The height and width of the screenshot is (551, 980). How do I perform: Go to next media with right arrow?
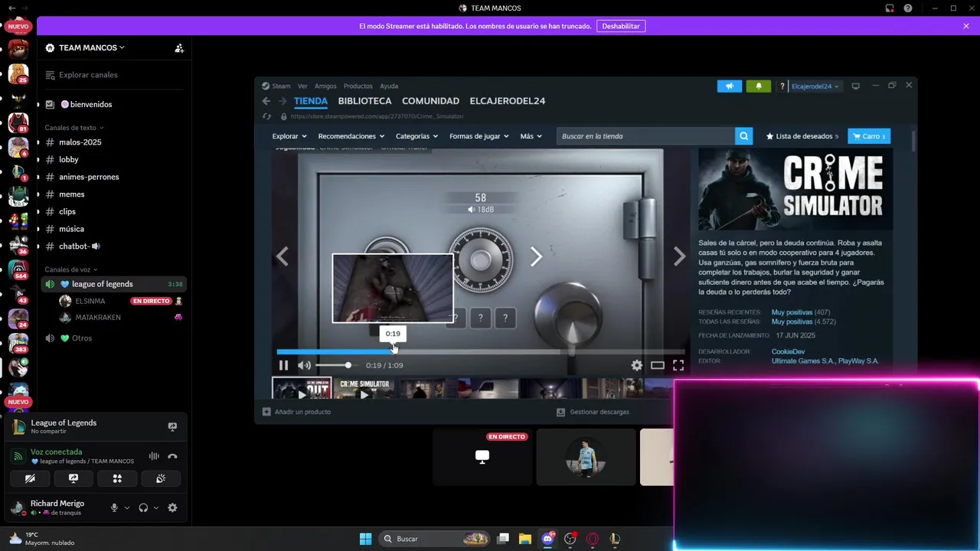[679, 256]
